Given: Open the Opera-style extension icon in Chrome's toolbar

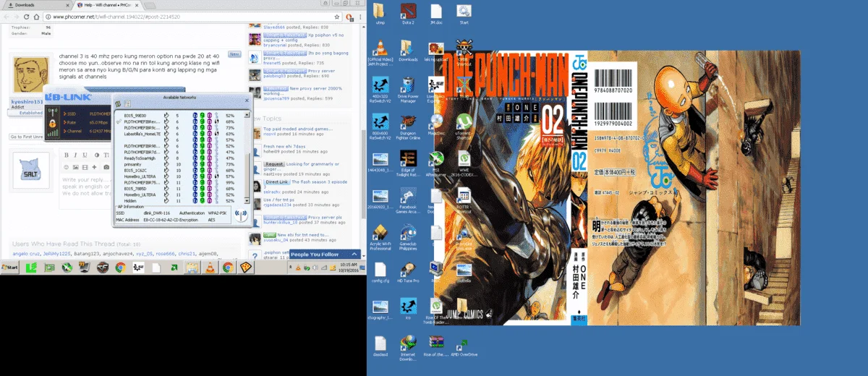Looking at the screenshot, I should 349,16.
